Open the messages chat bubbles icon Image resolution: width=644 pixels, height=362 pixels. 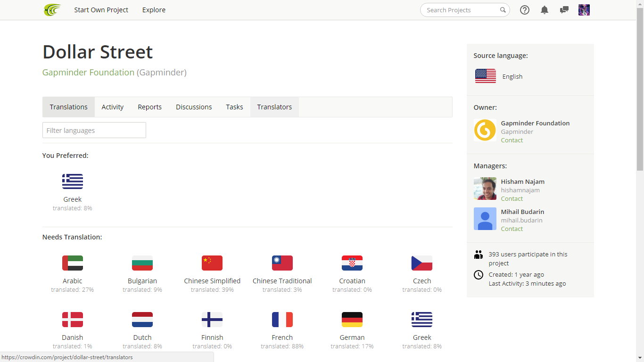[x=564, y=10]
